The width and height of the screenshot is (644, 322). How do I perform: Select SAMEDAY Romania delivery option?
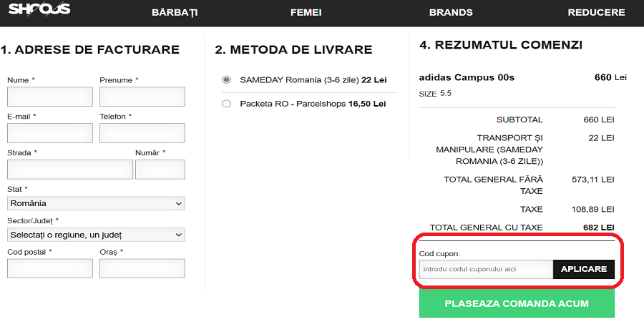[x=227, y=79]
